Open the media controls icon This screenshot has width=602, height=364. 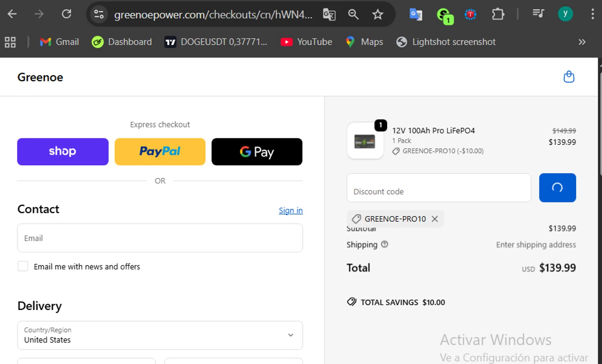point(538,14)
